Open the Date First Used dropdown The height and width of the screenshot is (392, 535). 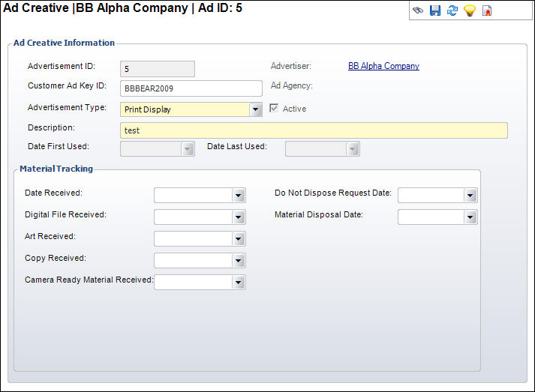pyautogui.click(x=188, y=149)
